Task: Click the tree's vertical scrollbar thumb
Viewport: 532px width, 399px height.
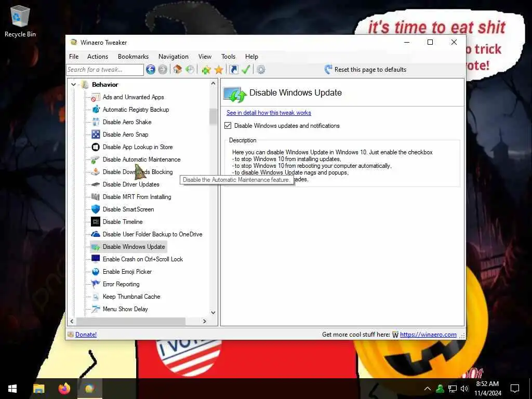Action: point(213,117)
